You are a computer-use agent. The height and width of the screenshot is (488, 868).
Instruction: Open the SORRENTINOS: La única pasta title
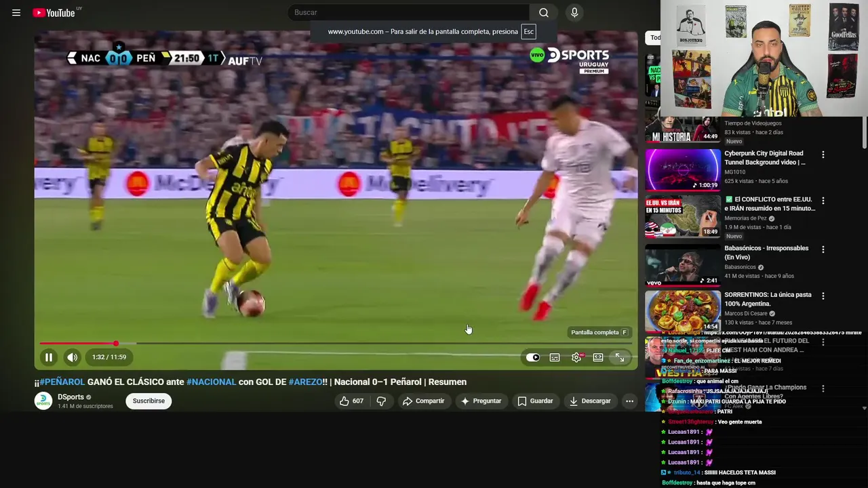pyautogui.click(x=768, y=300)
